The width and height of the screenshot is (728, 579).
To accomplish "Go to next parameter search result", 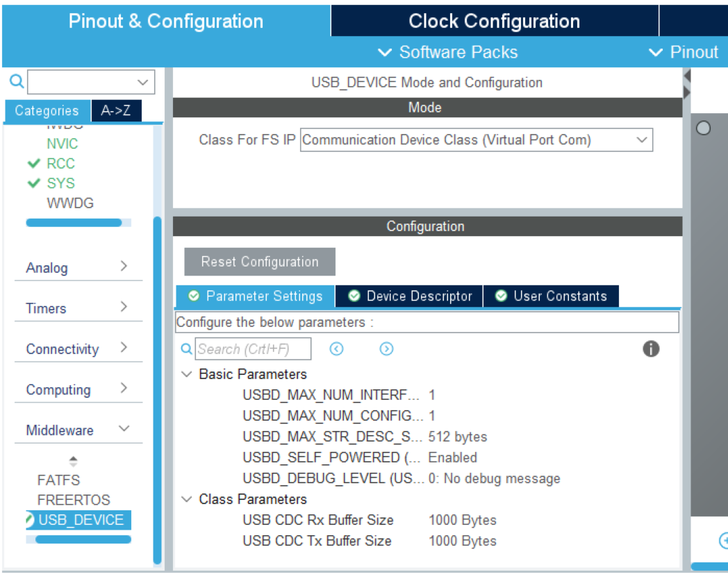I will coord(386,349).
